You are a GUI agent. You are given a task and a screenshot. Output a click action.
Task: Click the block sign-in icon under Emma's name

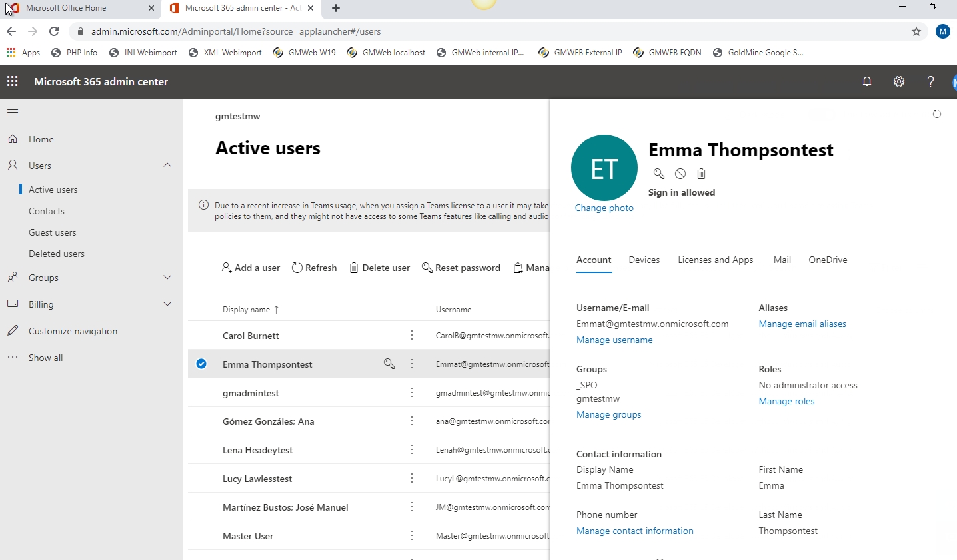[680, 174]
